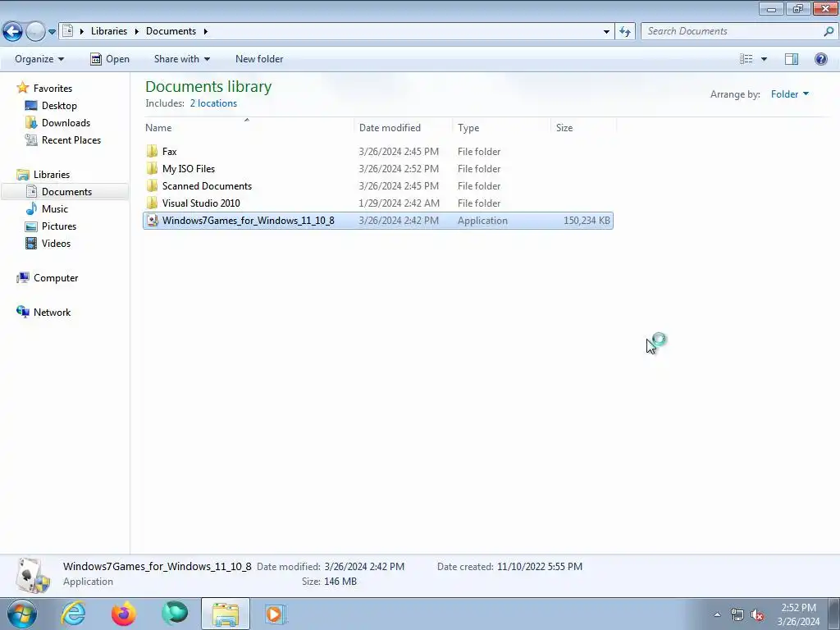Open Desktop in the navigation pane
This screenshot has width=840, height=630.
[59, 106]
